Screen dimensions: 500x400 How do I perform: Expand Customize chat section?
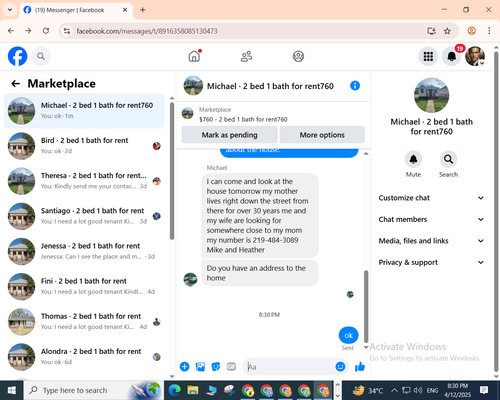click(x=431, y=198)
